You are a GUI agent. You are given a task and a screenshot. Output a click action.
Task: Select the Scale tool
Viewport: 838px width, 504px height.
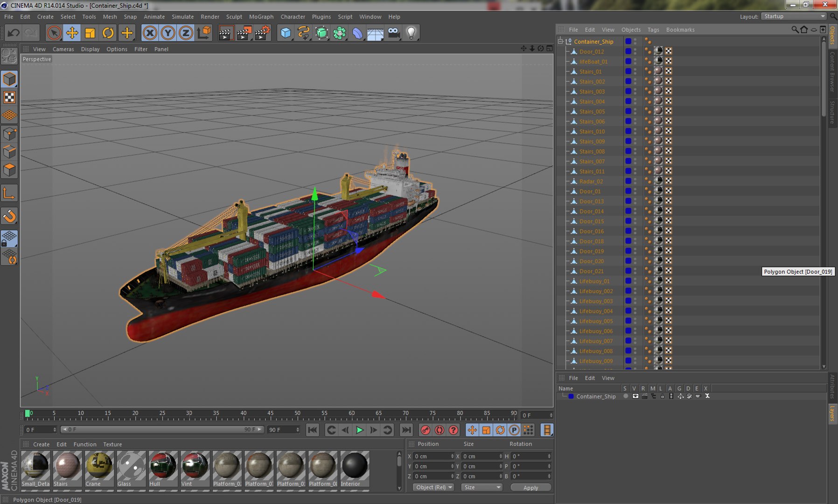[90, 33]
